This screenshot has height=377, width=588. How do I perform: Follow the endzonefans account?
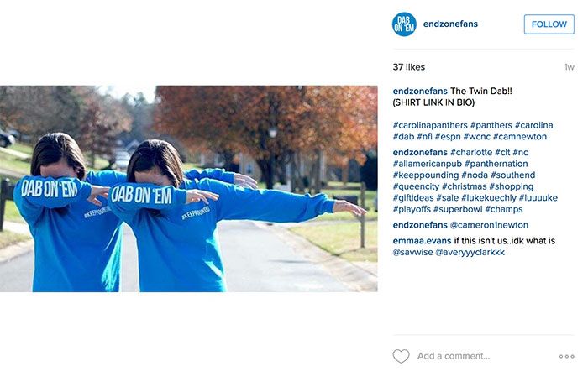click(x=549, y=24)
